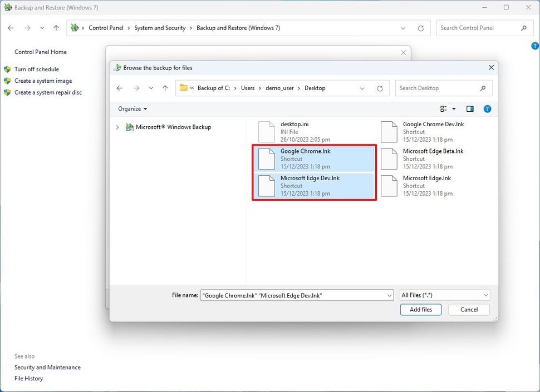Click the Help question mark icon

click(x=487, y=108)
